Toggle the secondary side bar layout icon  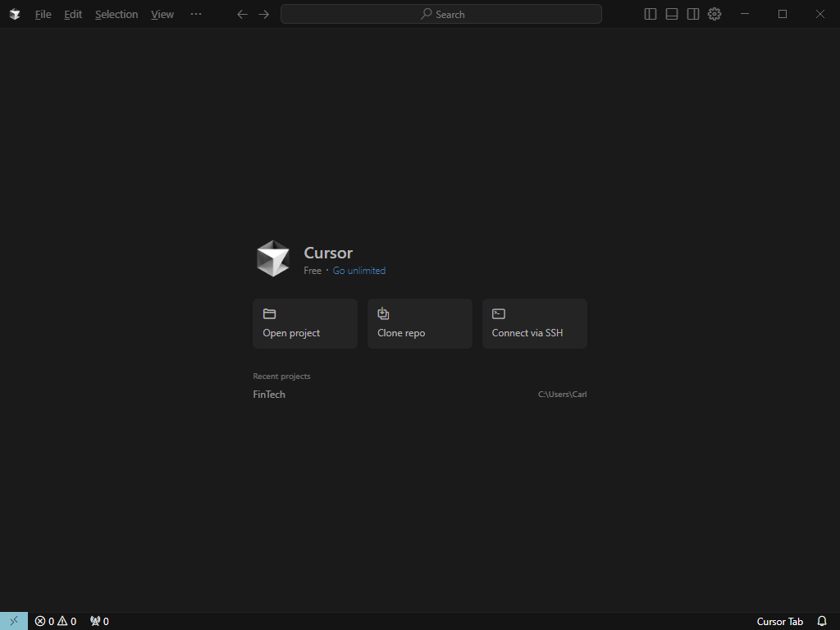tap(692, 14)
